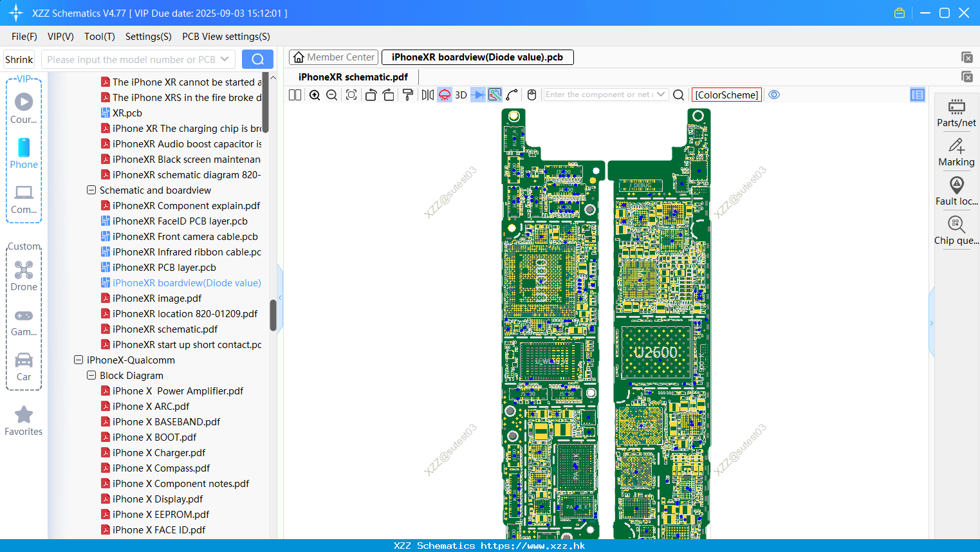Open the Courses section
This screenshot has width=980, height=552.
coord(24,109)
